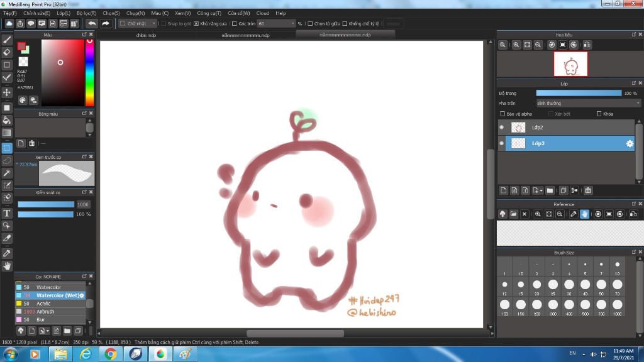
Task: Open the Tệp(F) menu
Action: [x=10, y=13]
